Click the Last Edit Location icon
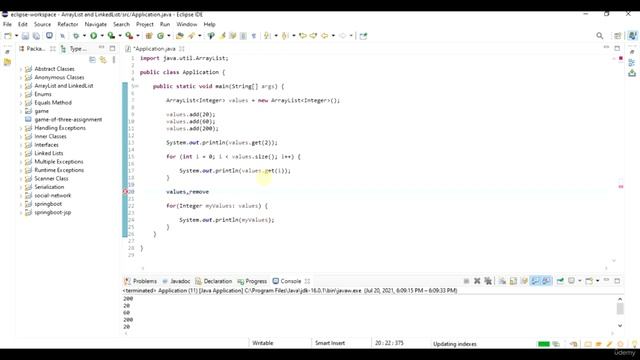 pyautogui.click(x=303, y=36)
